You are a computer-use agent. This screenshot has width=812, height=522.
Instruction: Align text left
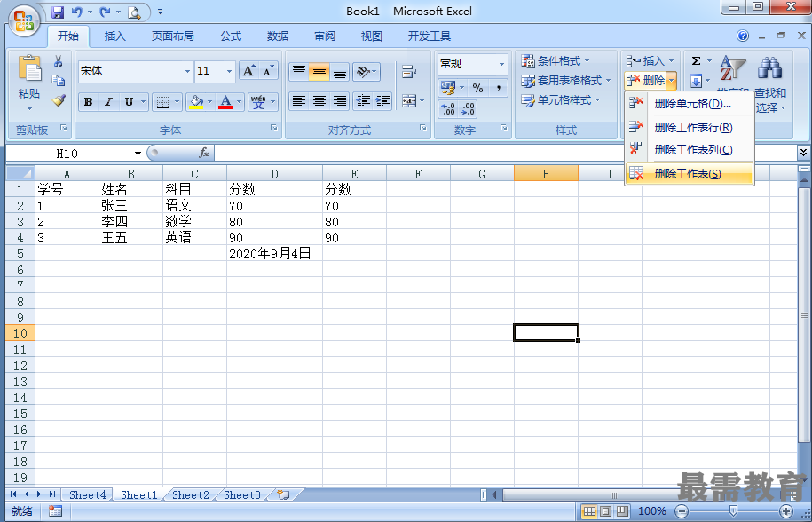pyautogui.click(x=299, y=101)
